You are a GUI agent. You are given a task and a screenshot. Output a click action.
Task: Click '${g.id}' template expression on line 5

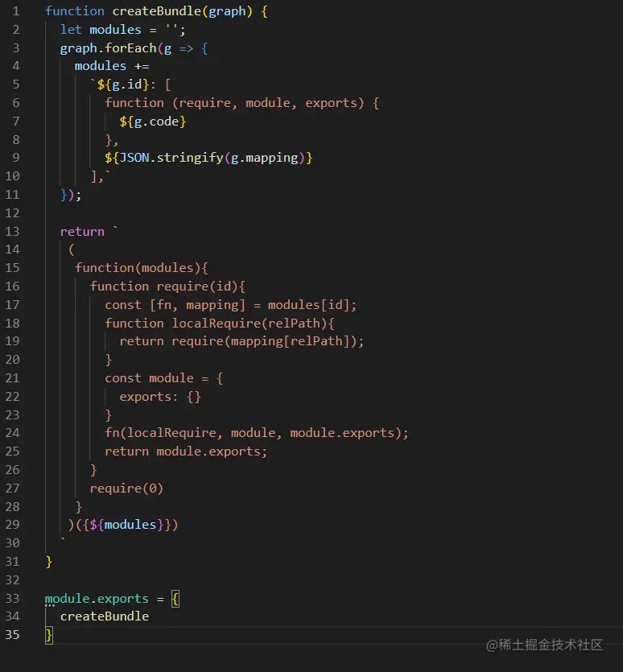click(123, 85)
